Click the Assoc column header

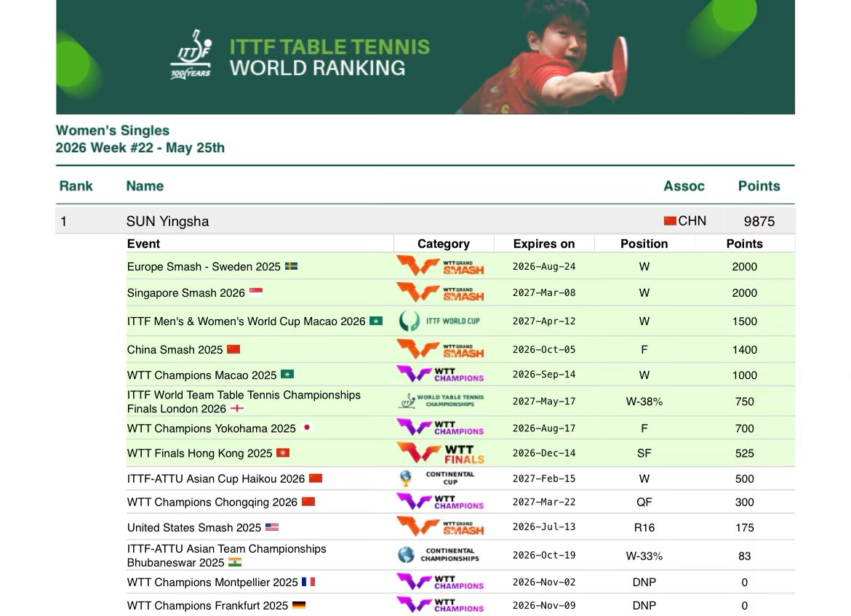point(684,186)
